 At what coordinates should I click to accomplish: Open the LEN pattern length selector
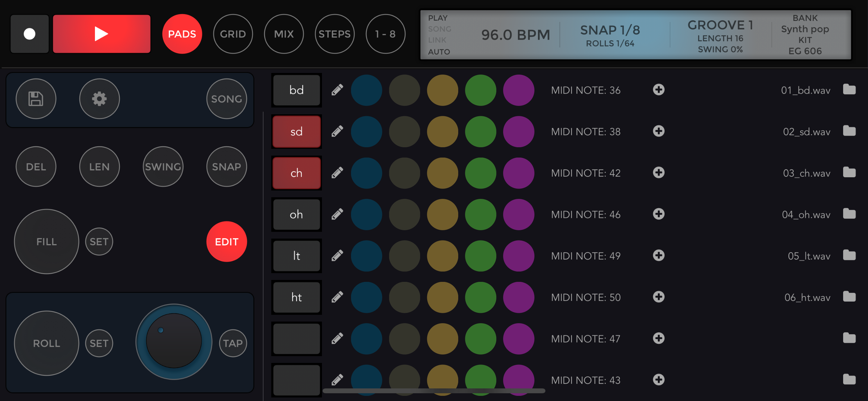coord(99,166)
